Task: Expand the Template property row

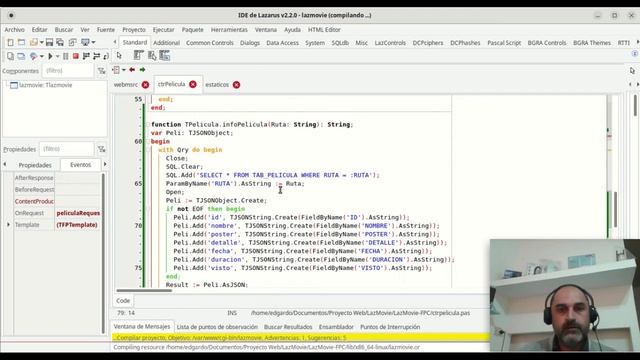Action: [8, 225]
